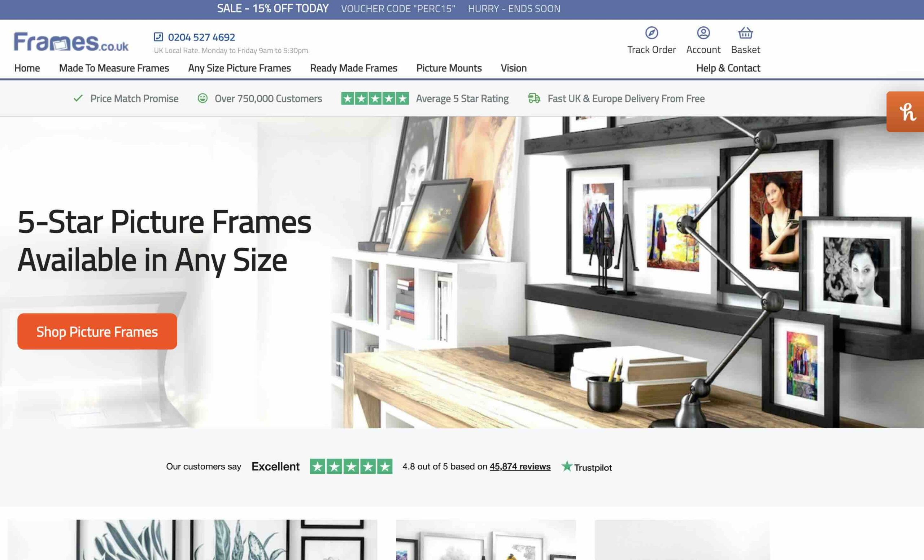924x560 pixels.
Task: Open the Account user icon
Action: point(703,32)
